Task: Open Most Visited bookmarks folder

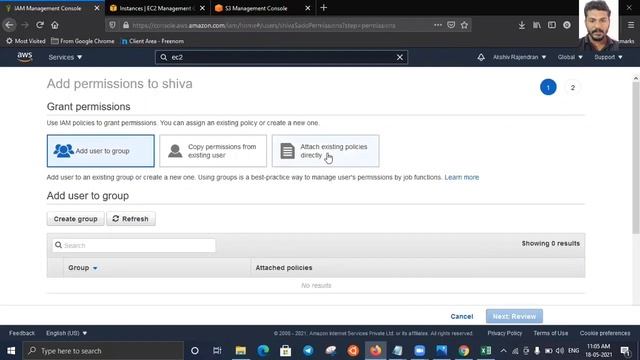Action: coord(26,41)
